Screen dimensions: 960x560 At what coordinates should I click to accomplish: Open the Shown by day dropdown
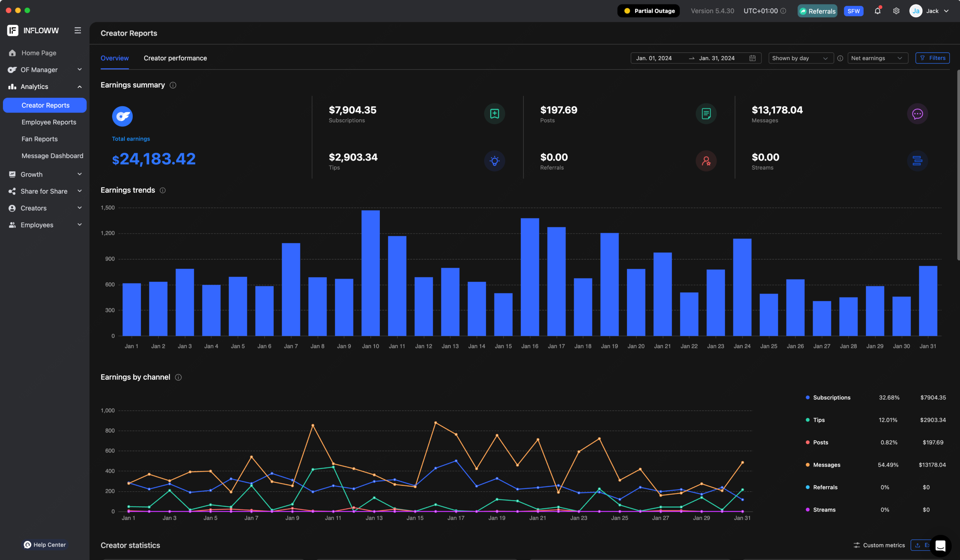point(799,58)
